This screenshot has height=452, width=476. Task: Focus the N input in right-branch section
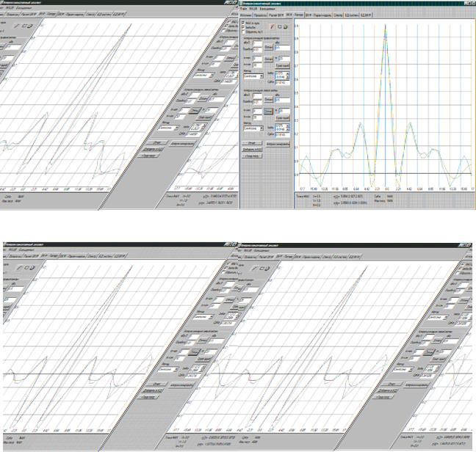[x=284, y=59]
